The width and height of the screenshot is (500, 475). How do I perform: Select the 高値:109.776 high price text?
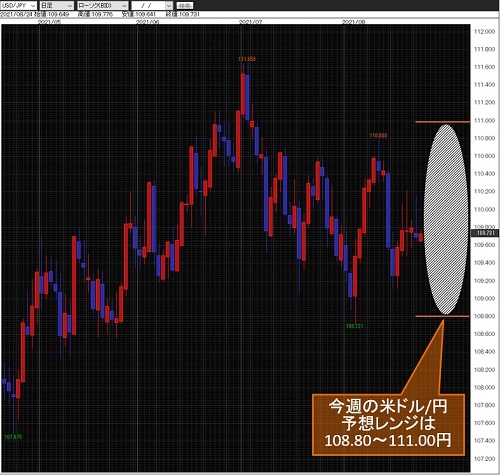coord(95,14)
